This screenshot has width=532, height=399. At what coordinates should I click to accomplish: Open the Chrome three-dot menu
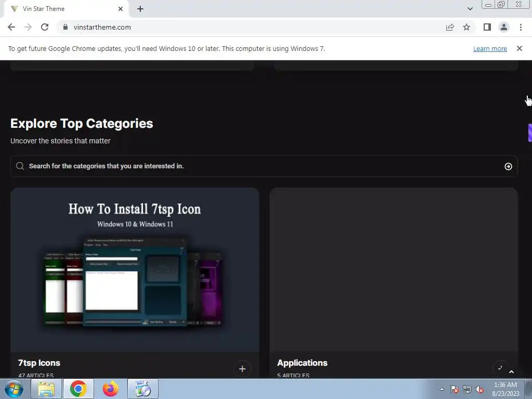pyautogui.click(x=521, y=27)
